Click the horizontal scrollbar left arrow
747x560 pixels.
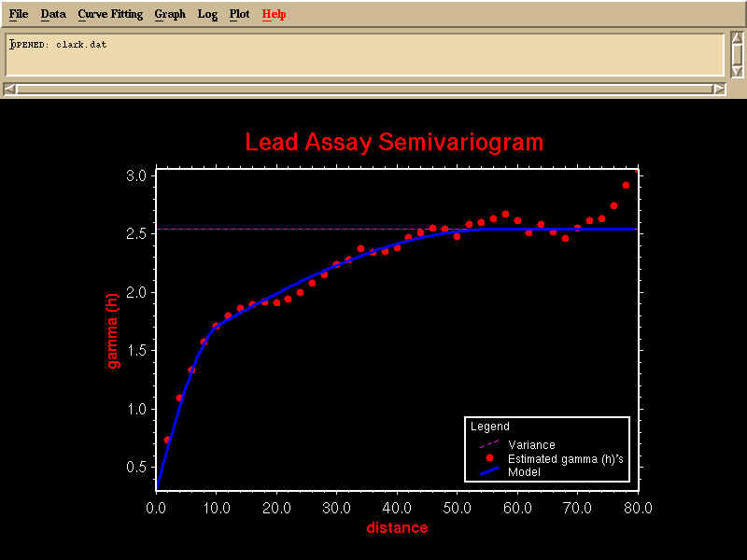(x=9, y=89)
